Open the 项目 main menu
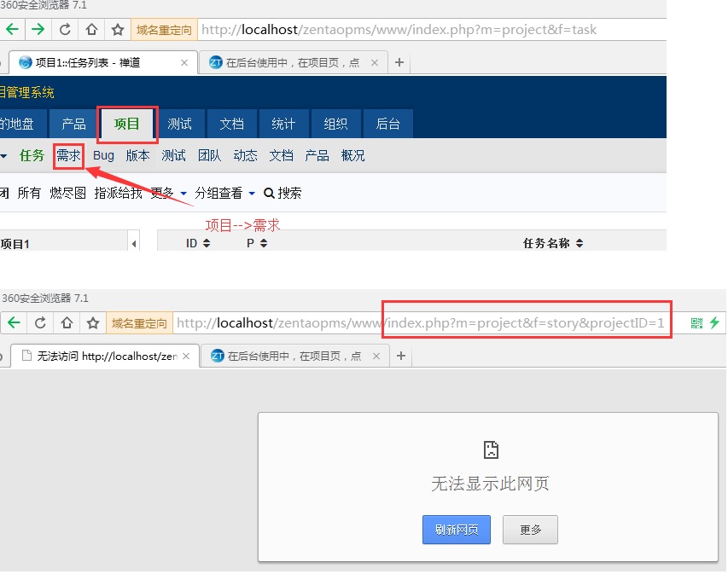 (127, 124)
